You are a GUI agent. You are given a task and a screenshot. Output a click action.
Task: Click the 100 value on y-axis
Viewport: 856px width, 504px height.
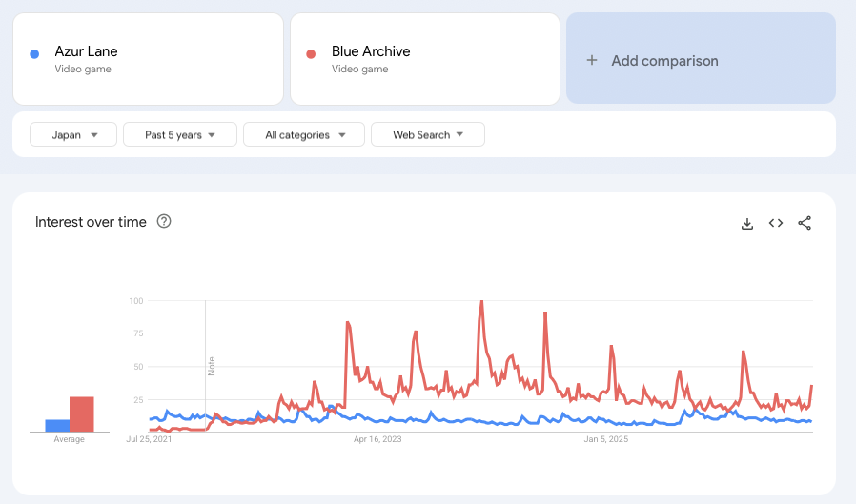(x=136, y=300)
